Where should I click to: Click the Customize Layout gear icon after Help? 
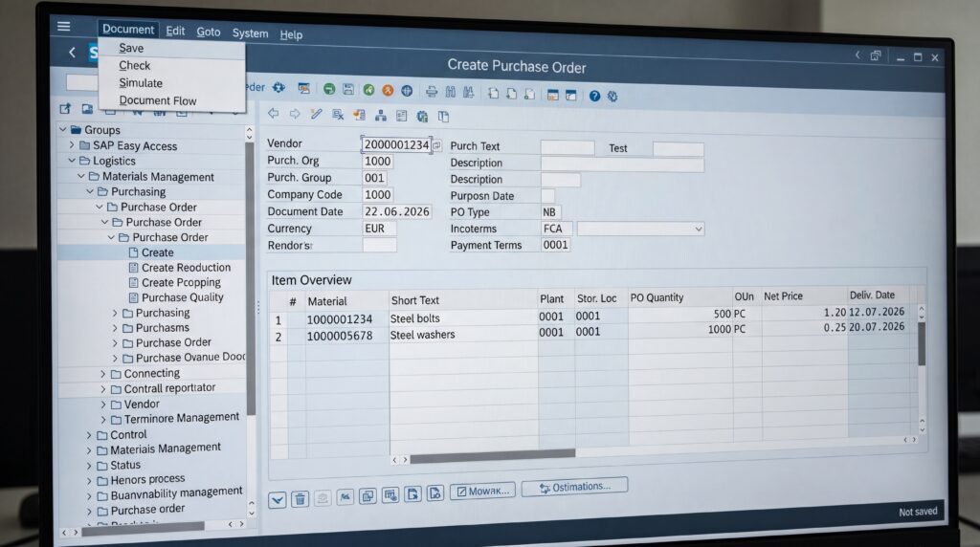[x=612, y=97]
